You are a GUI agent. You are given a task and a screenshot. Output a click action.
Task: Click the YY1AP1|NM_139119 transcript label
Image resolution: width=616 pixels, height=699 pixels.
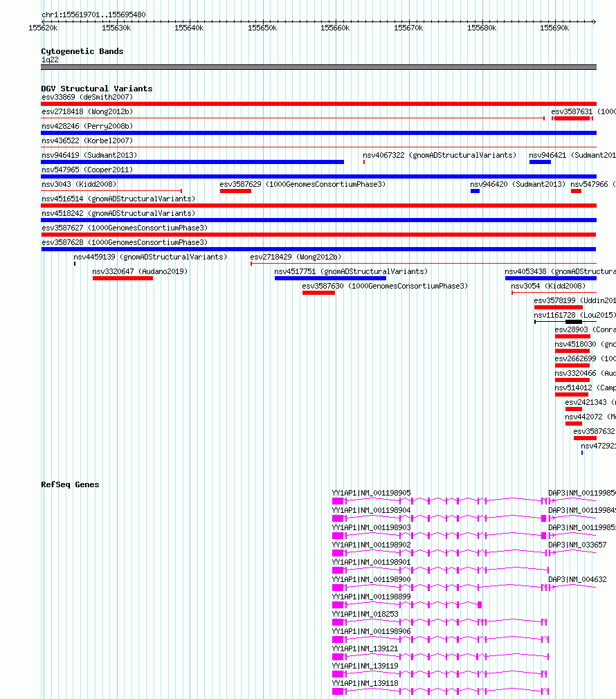pos(365,666)
